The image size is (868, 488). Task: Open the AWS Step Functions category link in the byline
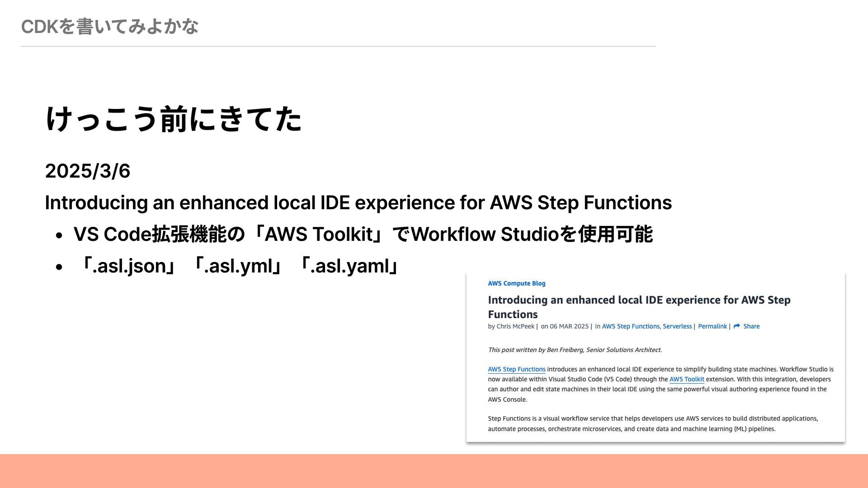coord(631,326)
